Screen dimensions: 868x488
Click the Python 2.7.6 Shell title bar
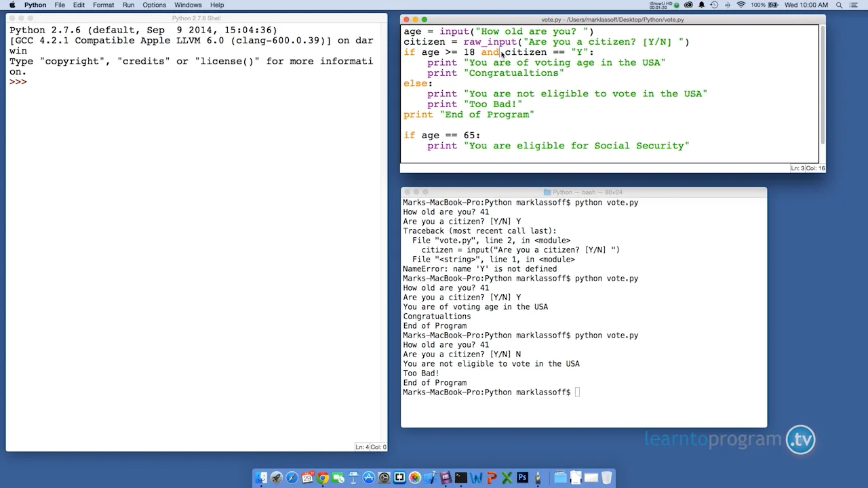(x=196, y=18)
